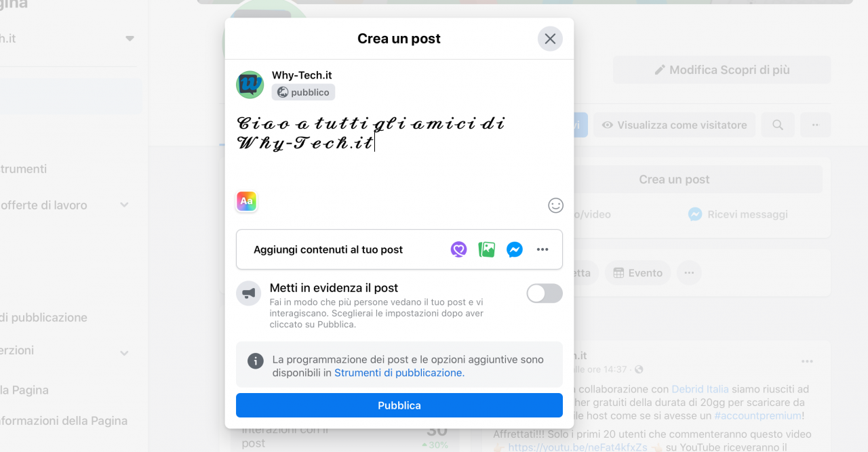The image size is (868, 452).
Task: Close the Crea un post dialog
Action: click(550, 39)
